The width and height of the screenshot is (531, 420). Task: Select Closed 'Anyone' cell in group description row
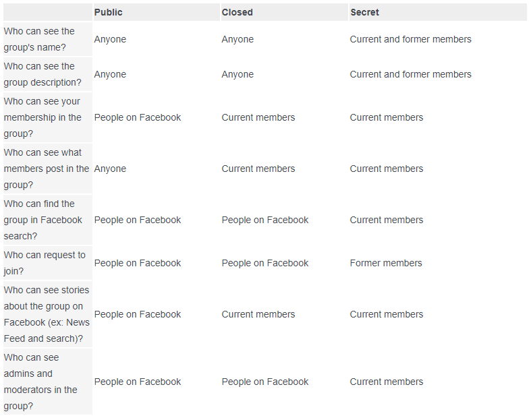[x=237, y=74]
